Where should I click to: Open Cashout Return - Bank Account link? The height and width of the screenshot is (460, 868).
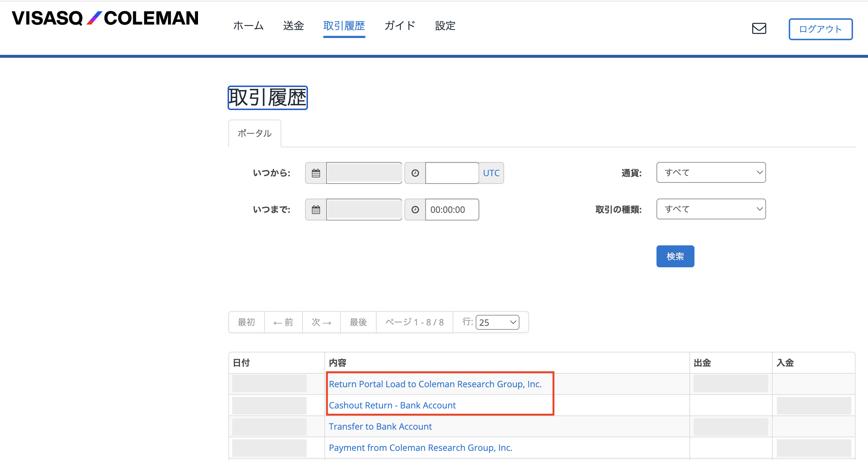pyautogui.click(x=392, y=405)
